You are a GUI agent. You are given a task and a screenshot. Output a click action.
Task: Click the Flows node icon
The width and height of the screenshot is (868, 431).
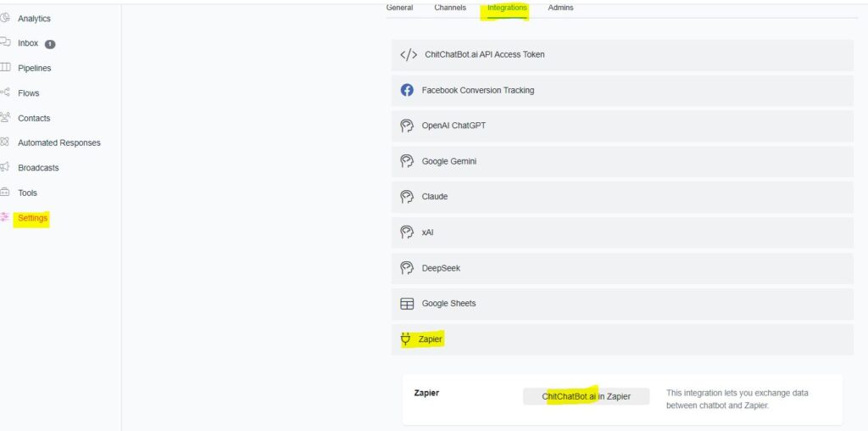5,92
